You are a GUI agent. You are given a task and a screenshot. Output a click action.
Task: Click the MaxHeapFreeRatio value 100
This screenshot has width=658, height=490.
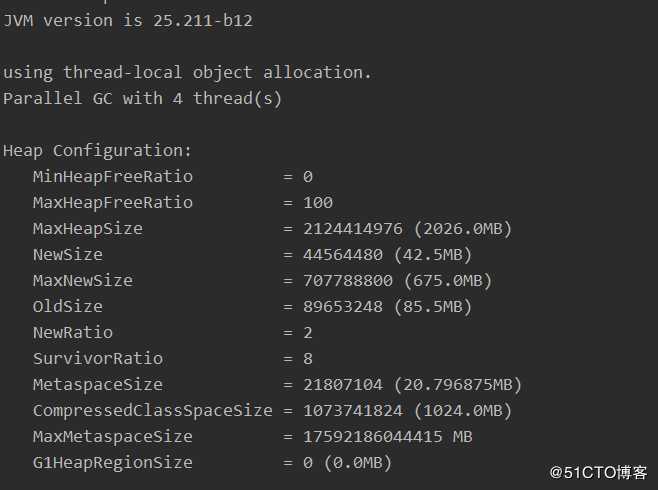[x=318, y=202]
